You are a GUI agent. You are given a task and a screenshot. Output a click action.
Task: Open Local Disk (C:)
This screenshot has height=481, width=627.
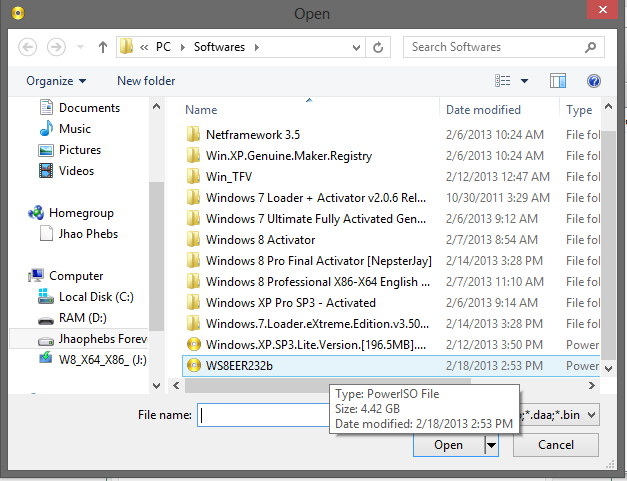point(86,297)
